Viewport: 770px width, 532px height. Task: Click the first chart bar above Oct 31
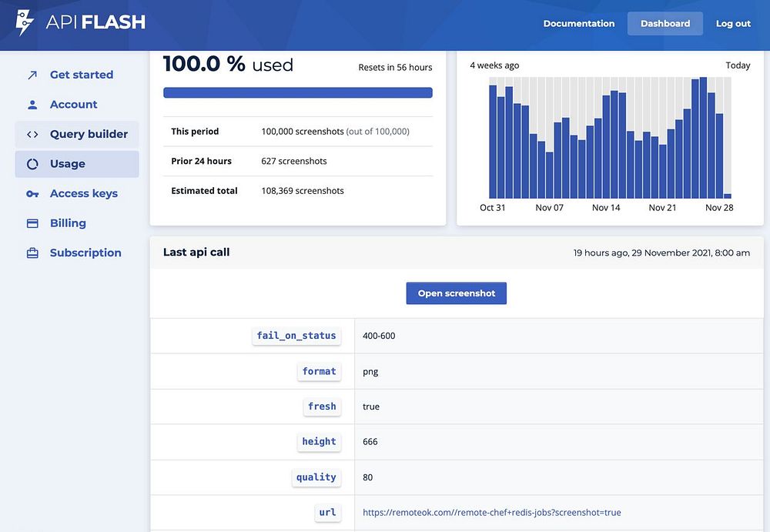pyautogui.click(x=493, y=142)
